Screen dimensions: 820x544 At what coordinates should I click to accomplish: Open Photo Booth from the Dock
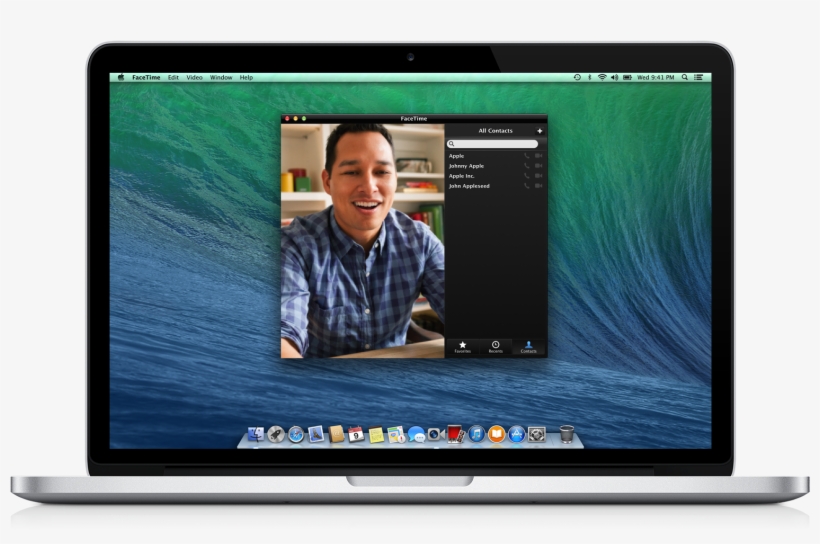coord(456,434)
